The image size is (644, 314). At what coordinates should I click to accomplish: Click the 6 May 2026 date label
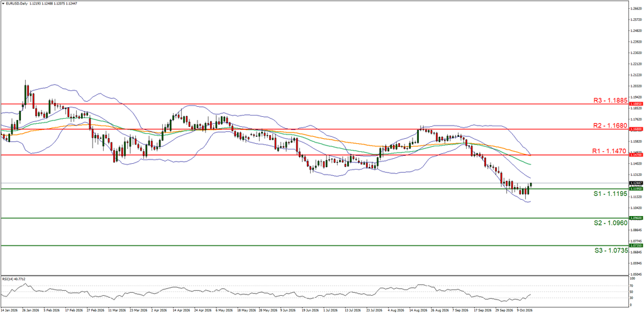click(224, 311)
